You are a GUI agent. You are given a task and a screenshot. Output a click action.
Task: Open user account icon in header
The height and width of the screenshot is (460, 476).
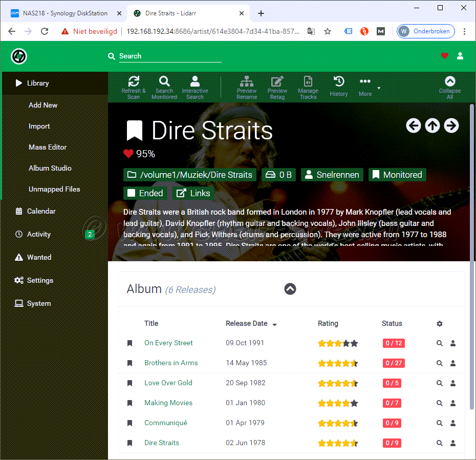[x=460, y=56]
